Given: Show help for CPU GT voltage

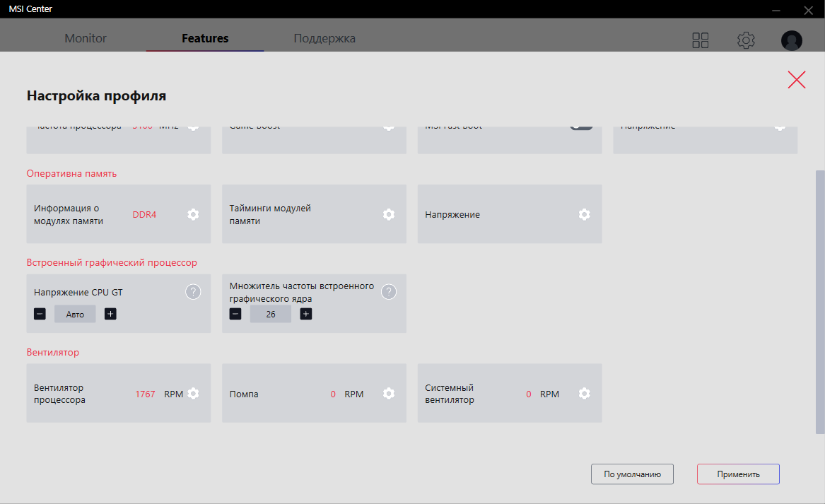Looking at the screenshot, I should [x=193, y=291].
